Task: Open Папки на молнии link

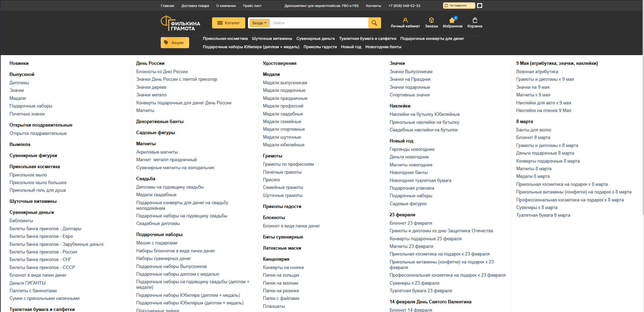Action: [281, 283]
